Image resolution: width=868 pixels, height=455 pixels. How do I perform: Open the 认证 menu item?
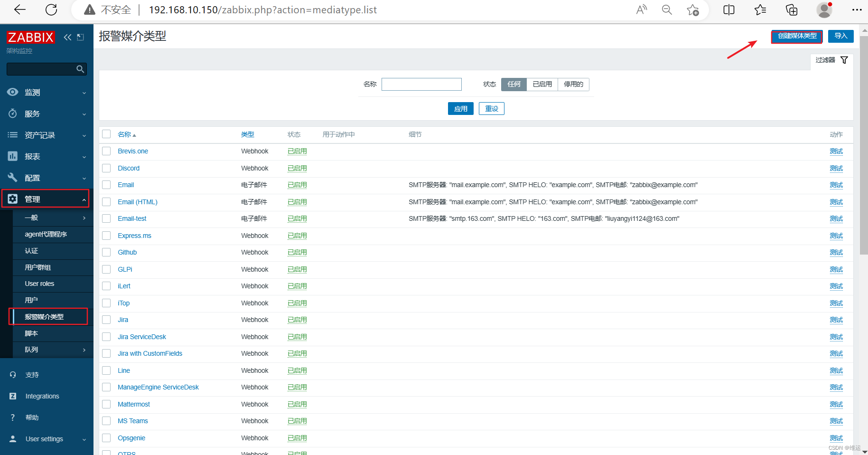click(x=53, y=251)
